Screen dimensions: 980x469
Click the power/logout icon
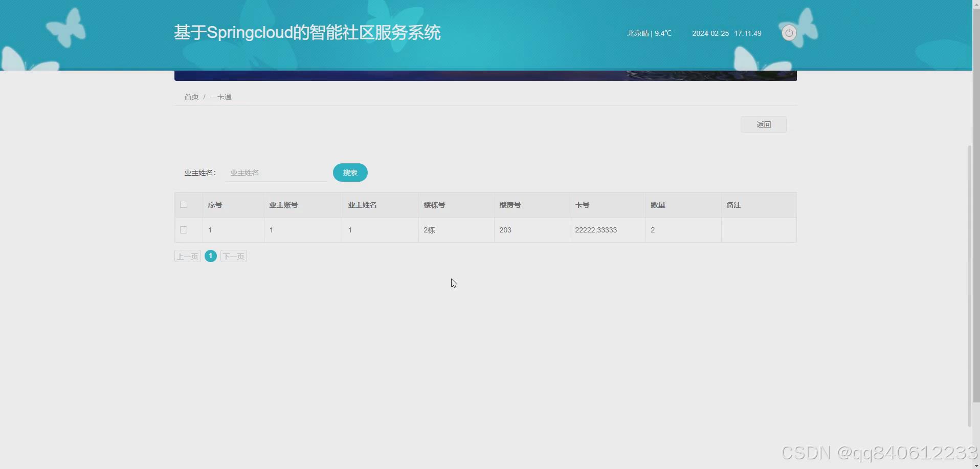[789, 33]
